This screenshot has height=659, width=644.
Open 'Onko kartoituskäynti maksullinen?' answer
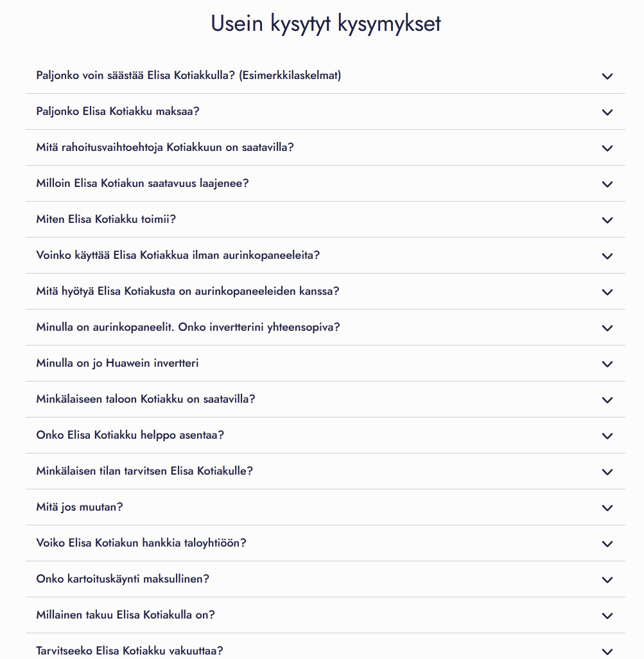tap(123, 579)
